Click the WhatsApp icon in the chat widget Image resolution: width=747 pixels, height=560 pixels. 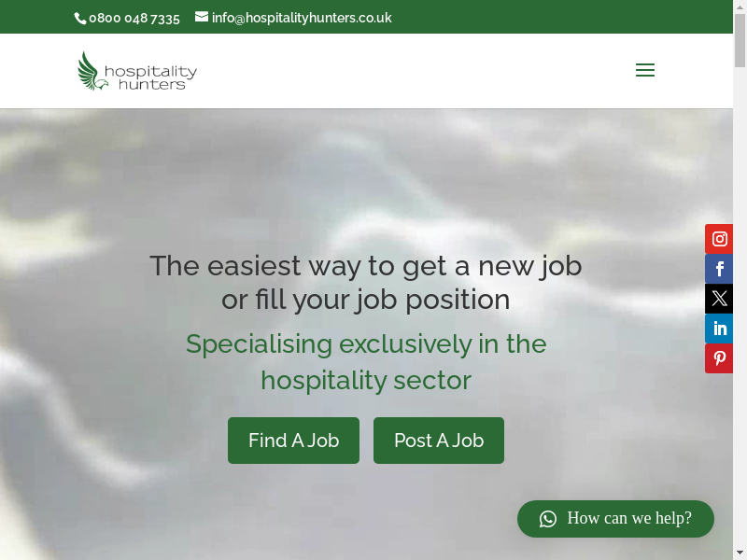(548, 519)
